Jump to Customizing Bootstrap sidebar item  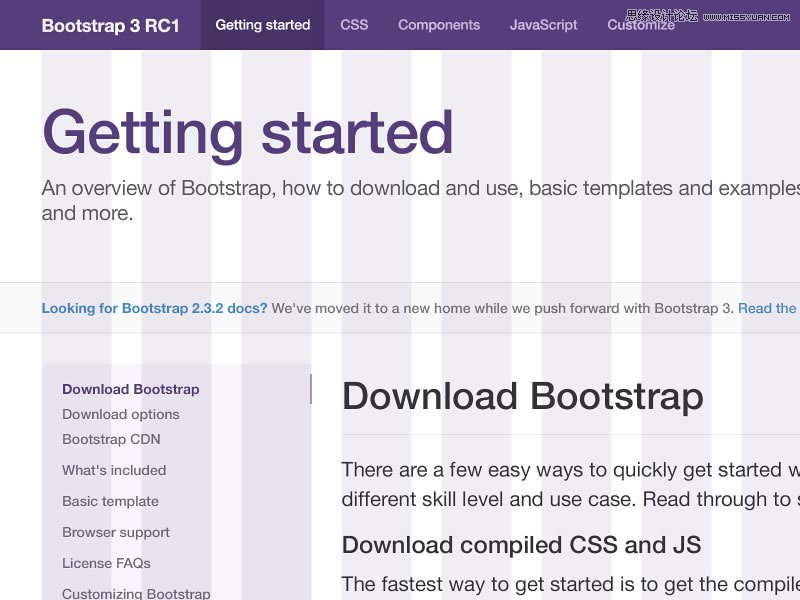(136, 593)
